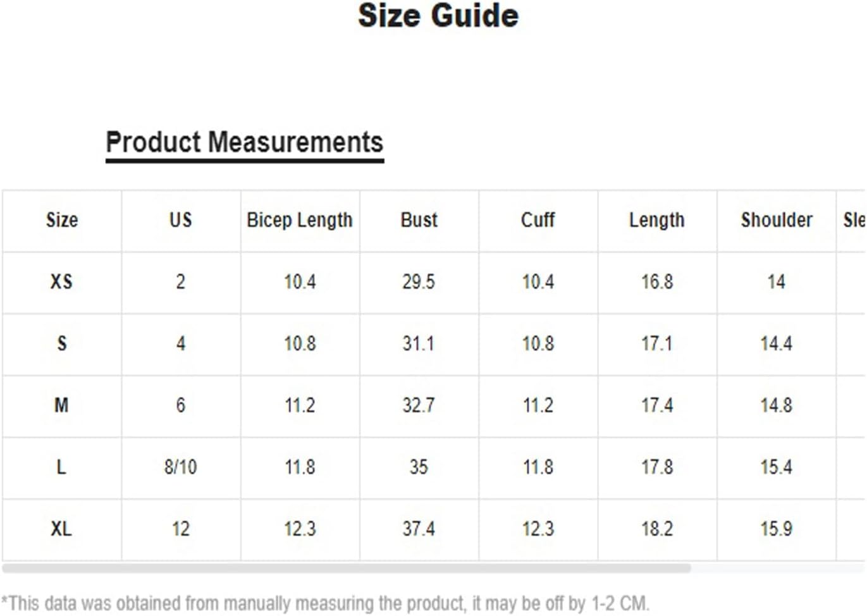Click the Size Guide title
This screenshot has height=616, width=867.
coord(438,16)
